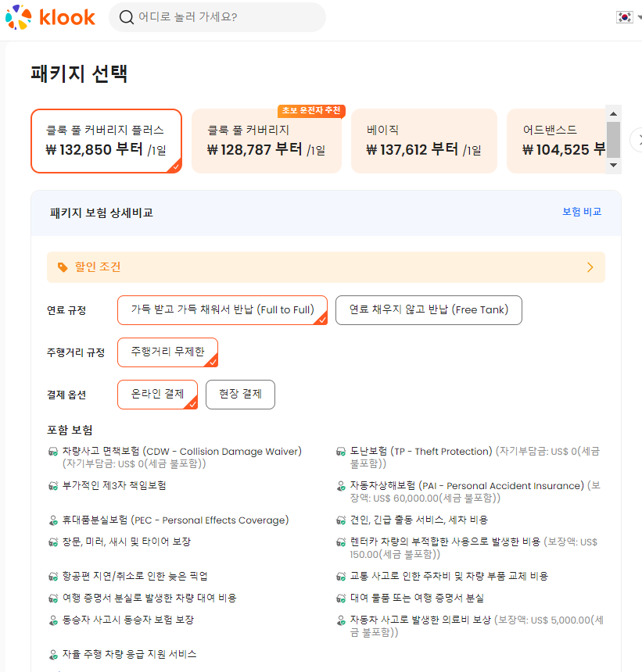Click the search magnifier icon

pos(126,16)
